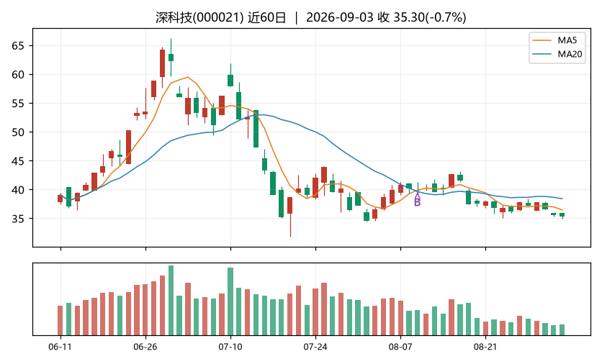Click the 08-21 date axis label
This screenshot has width=602, height=364.
(x=485, y=347)
